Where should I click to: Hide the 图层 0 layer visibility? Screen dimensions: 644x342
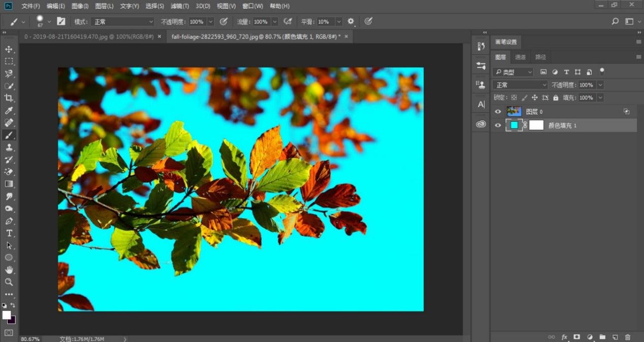point(498,112)
